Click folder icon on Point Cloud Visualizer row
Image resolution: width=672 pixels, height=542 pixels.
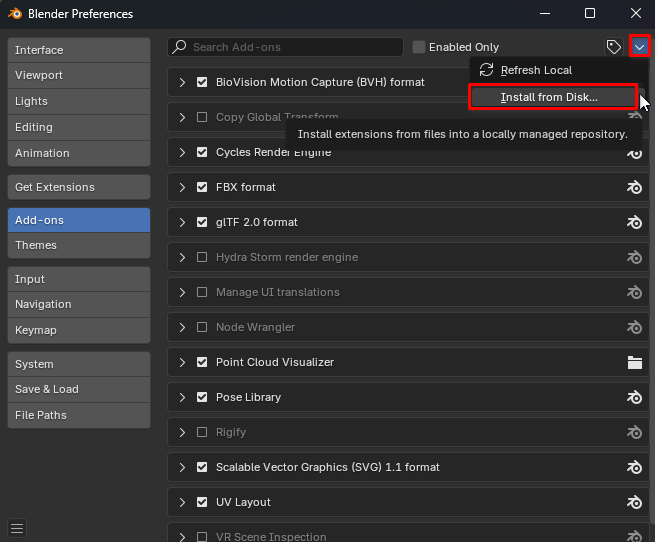point(635,362)
